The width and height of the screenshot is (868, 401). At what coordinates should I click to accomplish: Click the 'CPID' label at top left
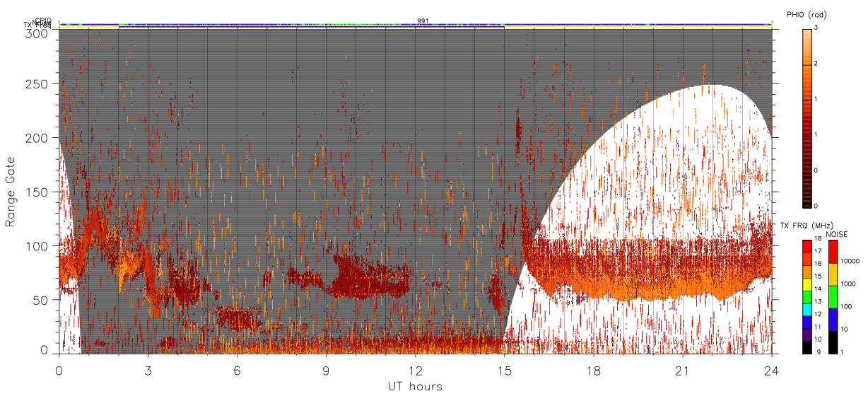pyautogui.click(x=43, y=21)
